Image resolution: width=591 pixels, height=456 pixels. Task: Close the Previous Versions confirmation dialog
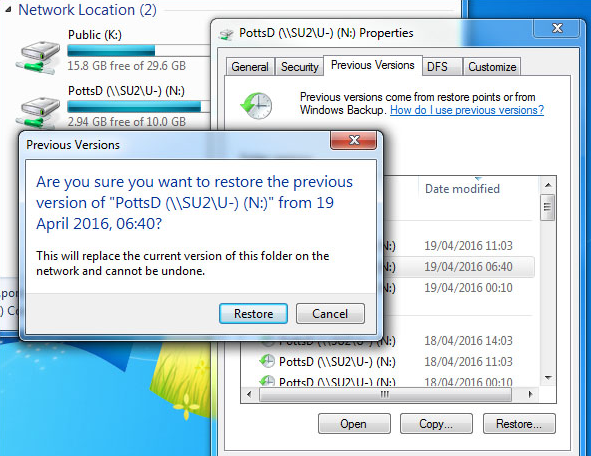[354, 140]
